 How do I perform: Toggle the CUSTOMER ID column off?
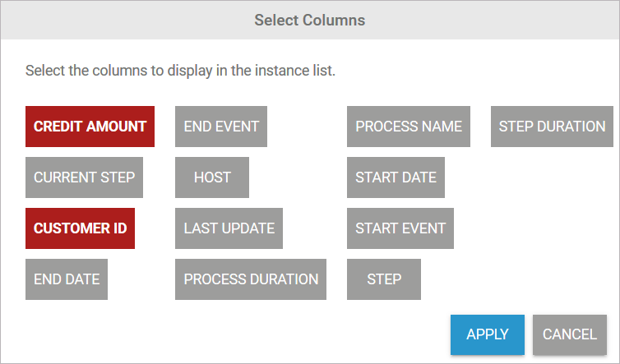click(x=80, y=228)
